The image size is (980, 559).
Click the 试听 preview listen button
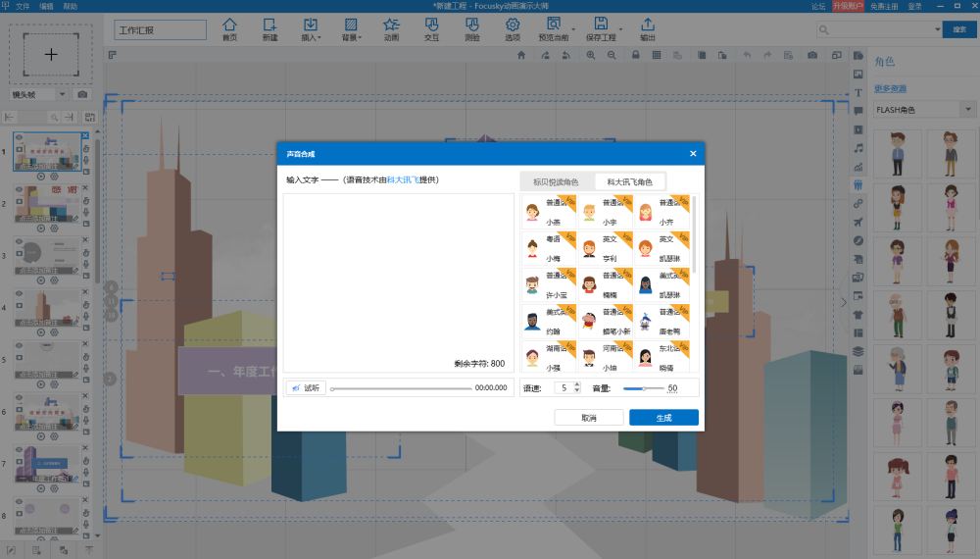point(306,387)
